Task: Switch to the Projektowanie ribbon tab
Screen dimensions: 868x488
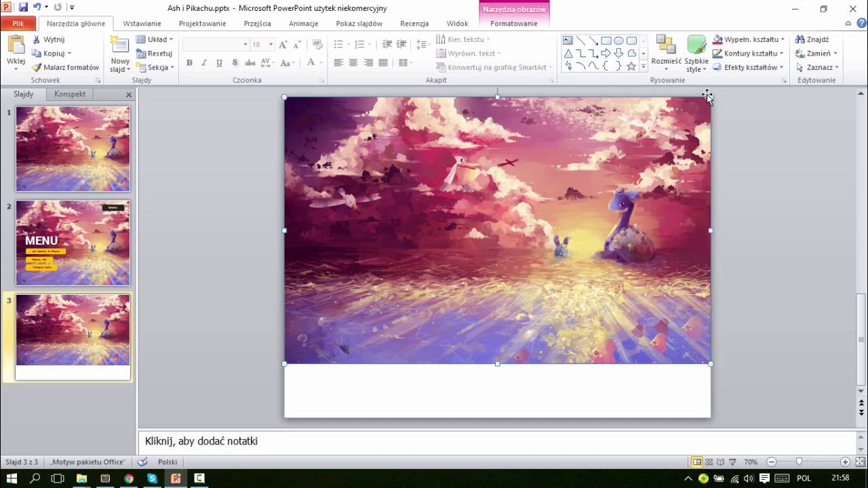Action: 203,24
